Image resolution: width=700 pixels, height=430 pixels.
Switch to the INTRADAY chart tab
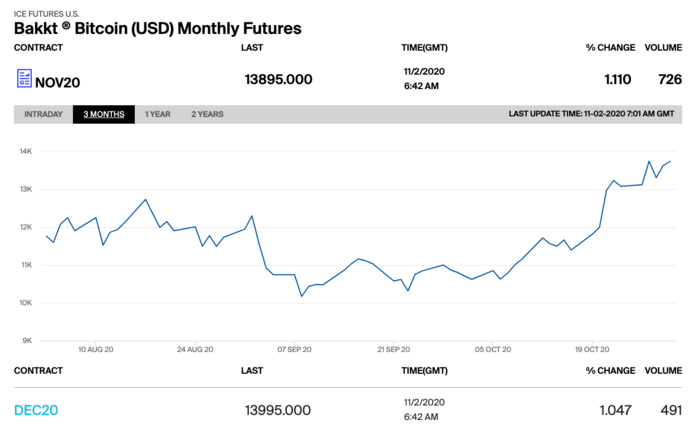pos(43,114)
